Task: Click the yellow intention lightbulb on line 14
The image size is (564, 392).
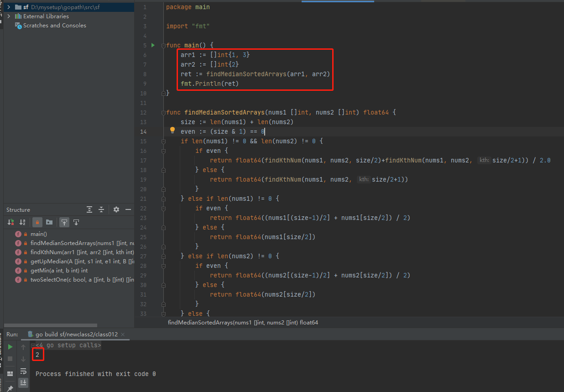Action: 172,130
